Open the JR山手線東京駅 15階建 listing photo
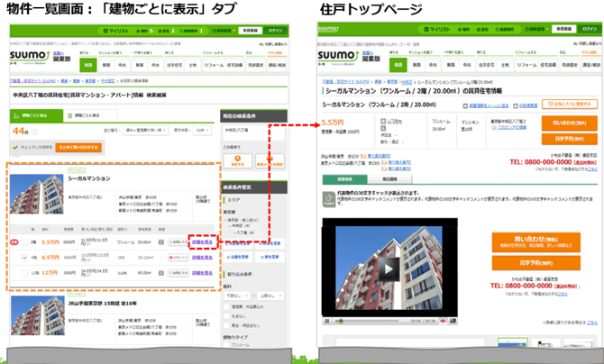The image size is (604, 364). point(37,316)
